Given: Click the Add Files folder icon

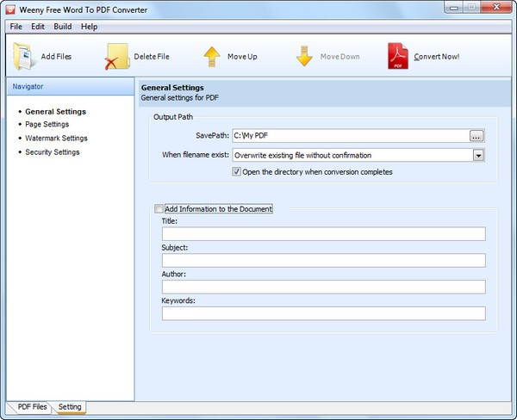Looking at the screenshot, I should click(x=24, y=57).
